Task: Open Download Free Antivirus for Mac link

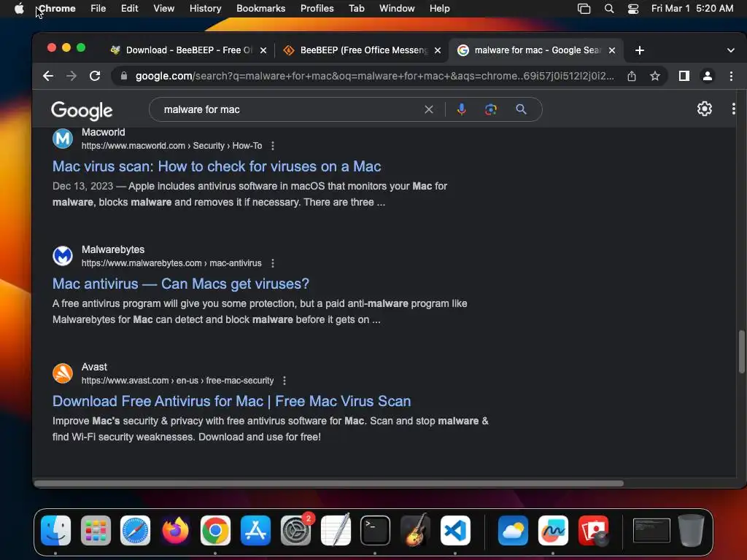Action: pos(231,401)
